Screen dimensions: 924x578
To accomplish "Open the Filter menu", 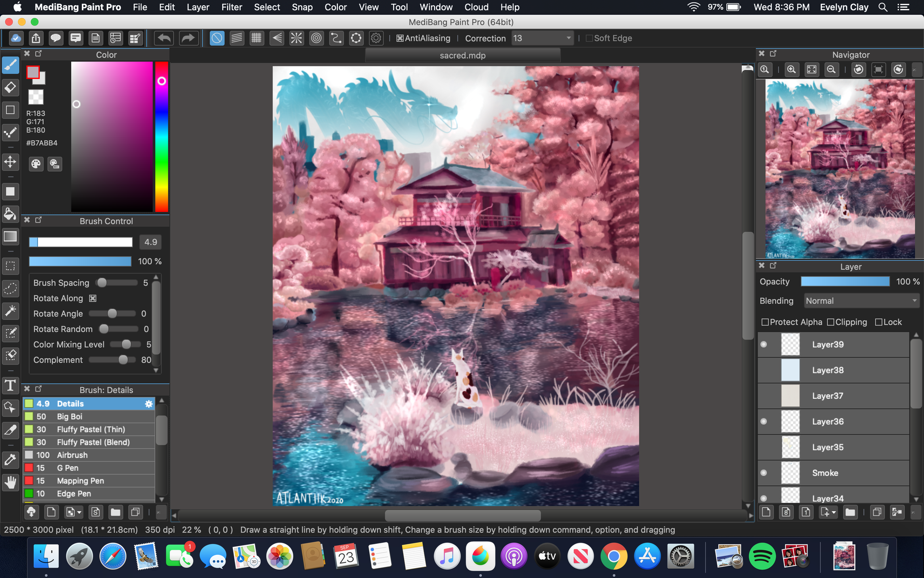I will [x=231, y=7].
